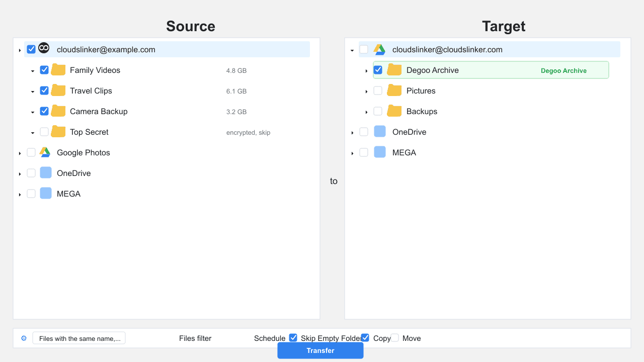
Task: Open the Files filter option
Action: (x=195, y=338)
